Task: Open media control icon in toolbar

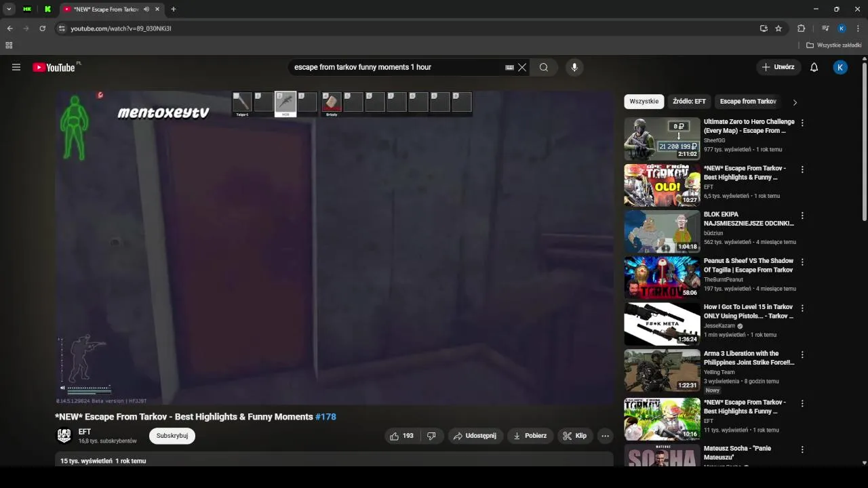Action: point(825,28)
